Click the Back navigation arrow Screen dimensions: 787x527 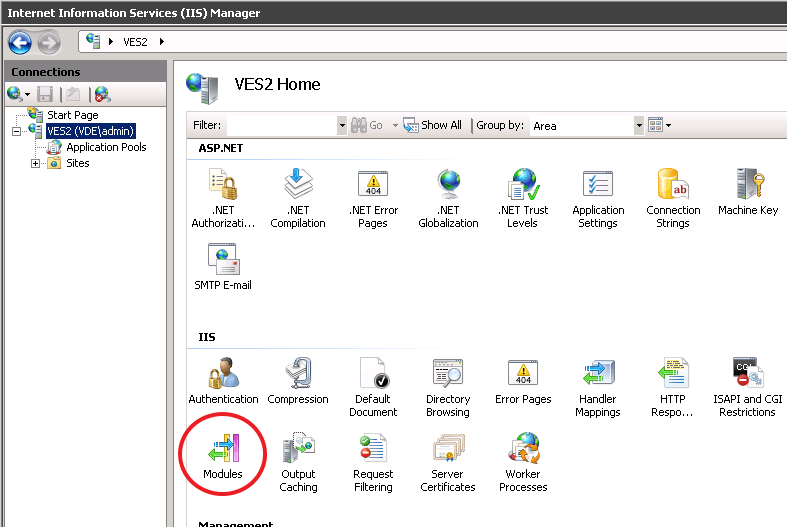(x=20, y=43)
